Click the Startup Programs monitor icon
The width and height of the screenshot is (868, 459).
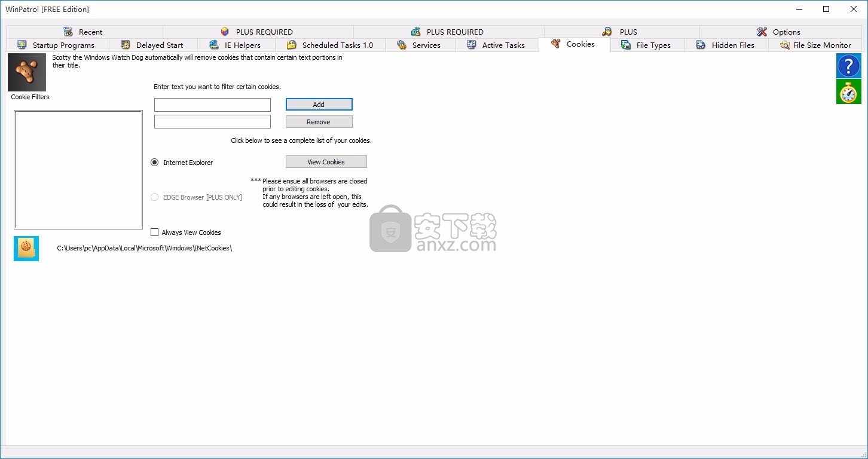tap(22, 45)
